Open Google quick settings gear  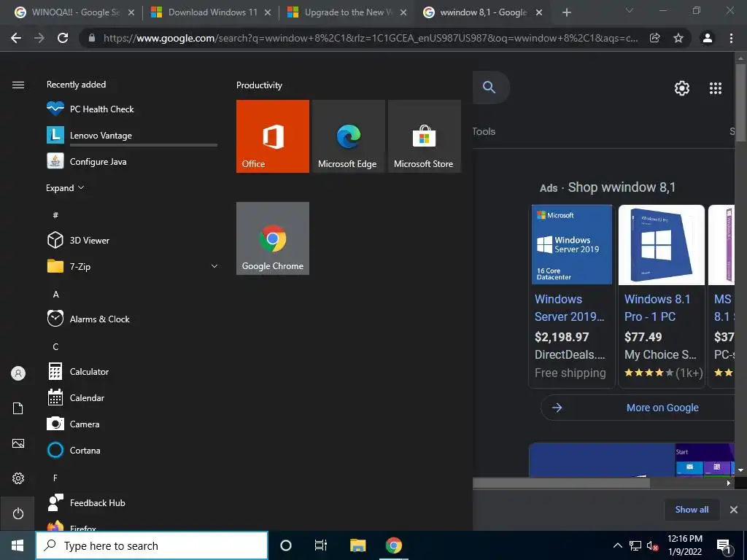point(682,88)
